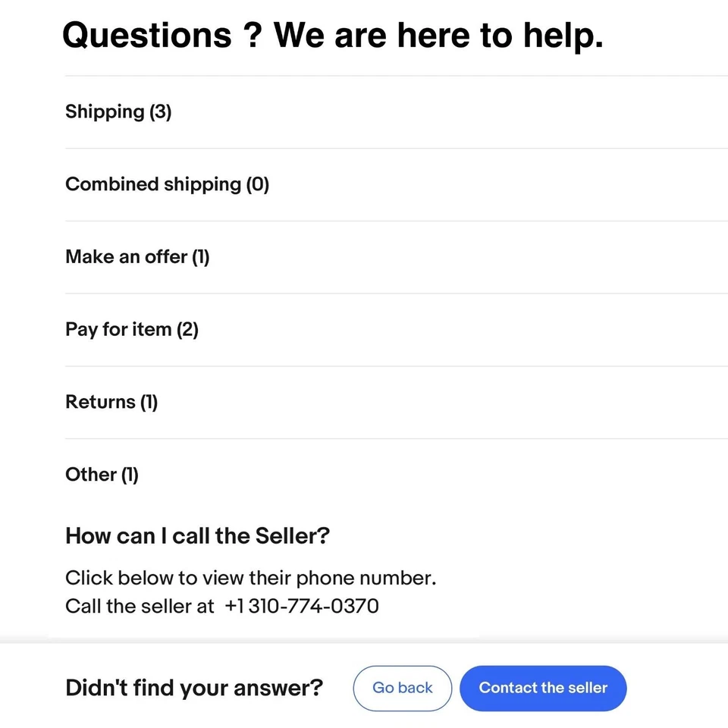Click the (2) count beside Pay for item

pyautogui.click(x=187, y=330)
